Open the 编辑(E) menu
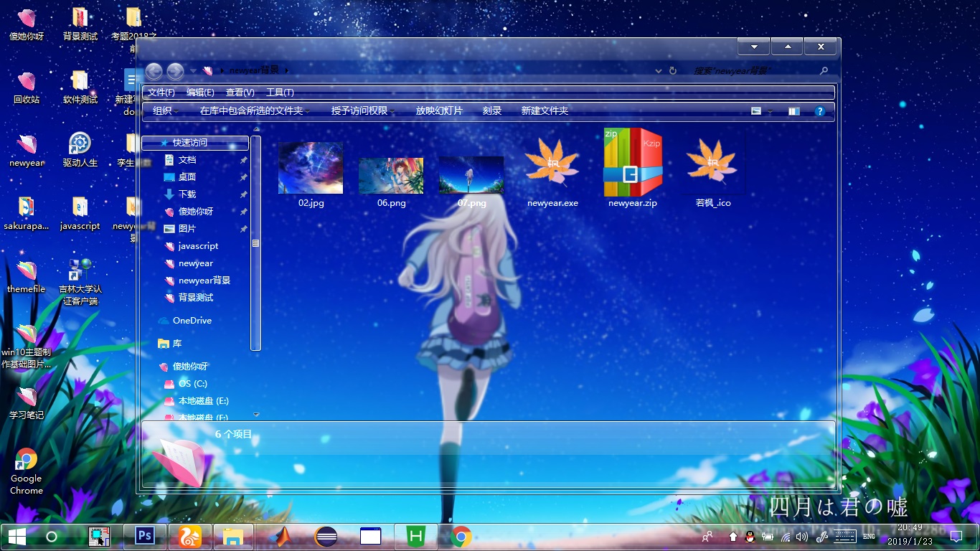This screenshot has height=551, width=980. point(200,93)
